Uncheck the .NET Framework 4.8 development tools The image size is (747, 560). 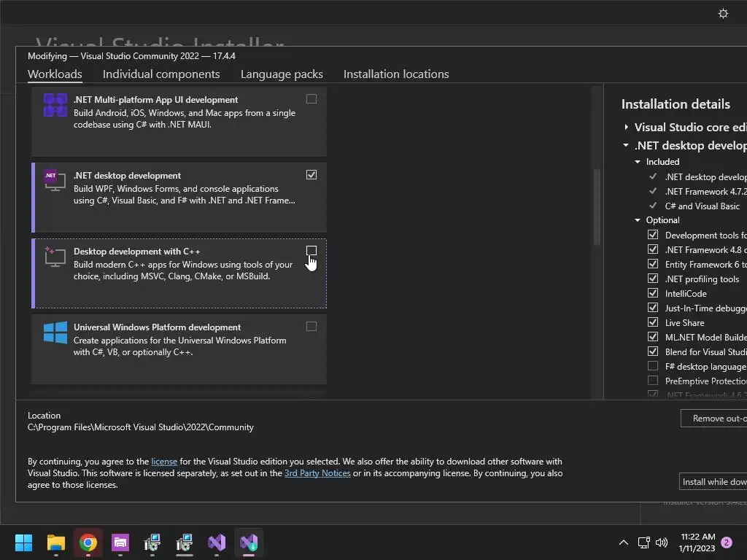[x=653, y=249]
